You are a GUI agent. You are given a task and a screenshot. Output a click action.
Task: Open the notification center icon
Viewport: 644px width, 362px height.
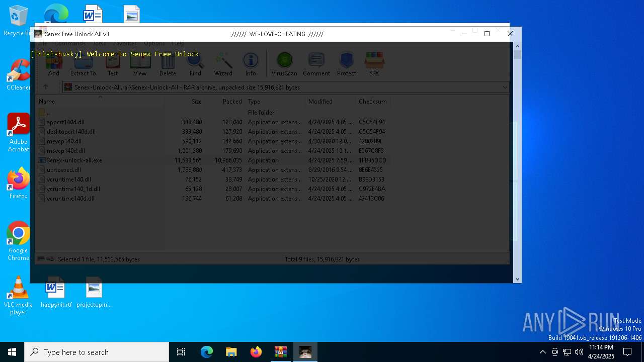(x=627, y=352)
